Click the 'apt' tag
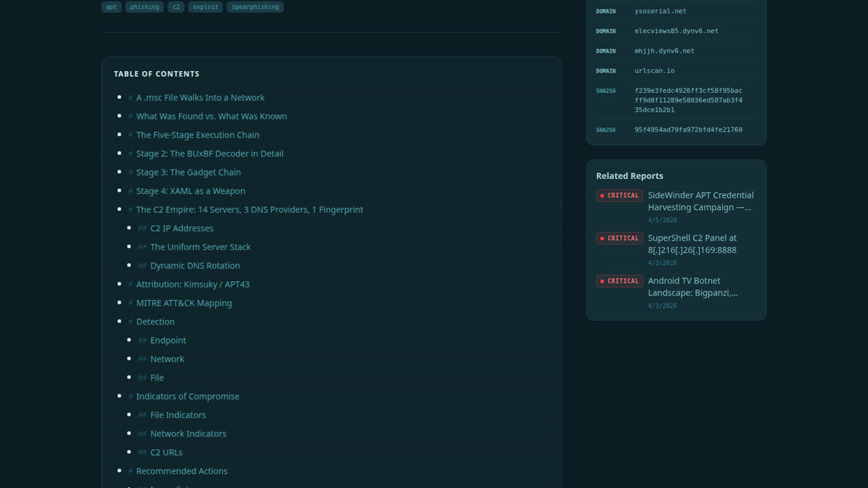Screen dimensions: 868x488 [111, 7]
